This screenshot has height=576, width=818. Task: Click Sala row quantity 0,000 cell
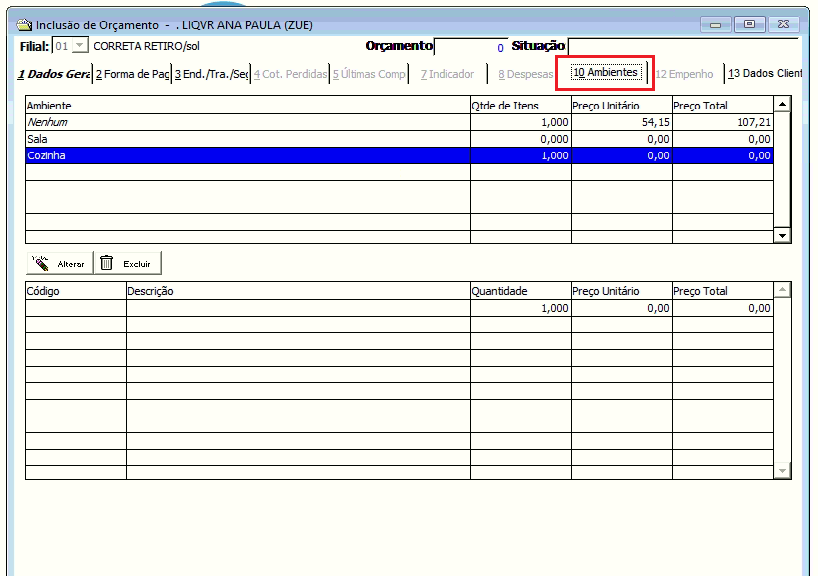click(521, 139)
